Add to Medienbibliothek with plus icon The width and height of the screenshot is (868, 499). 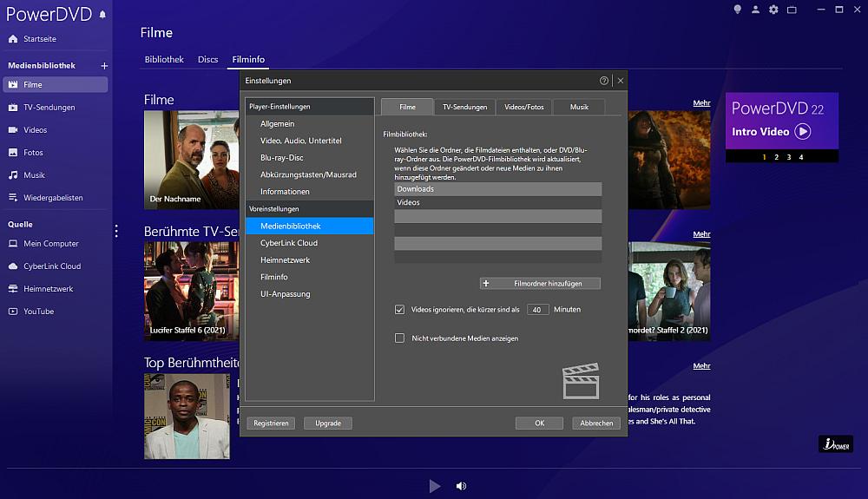coord(104,66)
